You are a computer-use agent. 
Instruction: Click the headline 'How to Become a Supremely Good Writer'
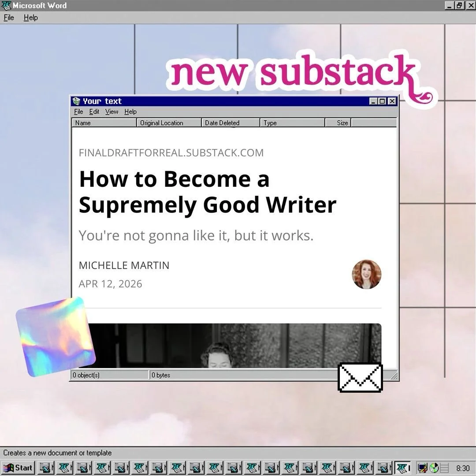point(207,192)
